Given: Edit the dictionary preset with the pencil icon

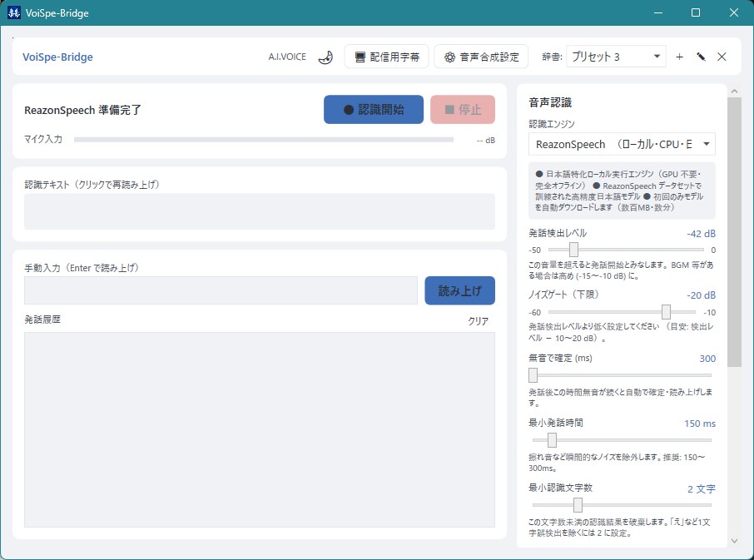Looking at the screenshot, I should 701,57.
